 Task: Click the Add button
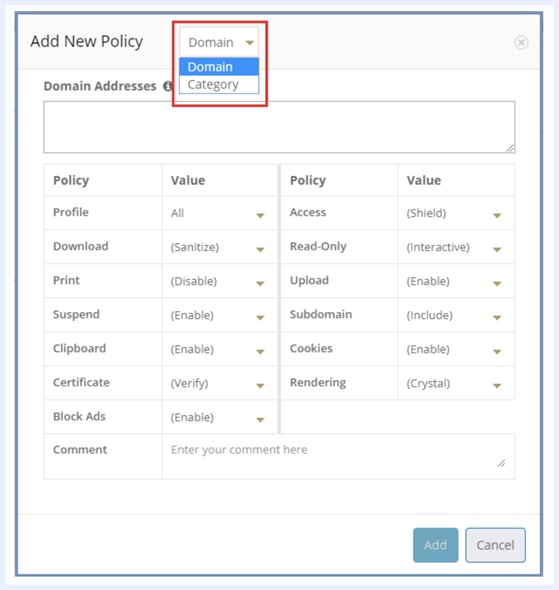pos(435,545)
